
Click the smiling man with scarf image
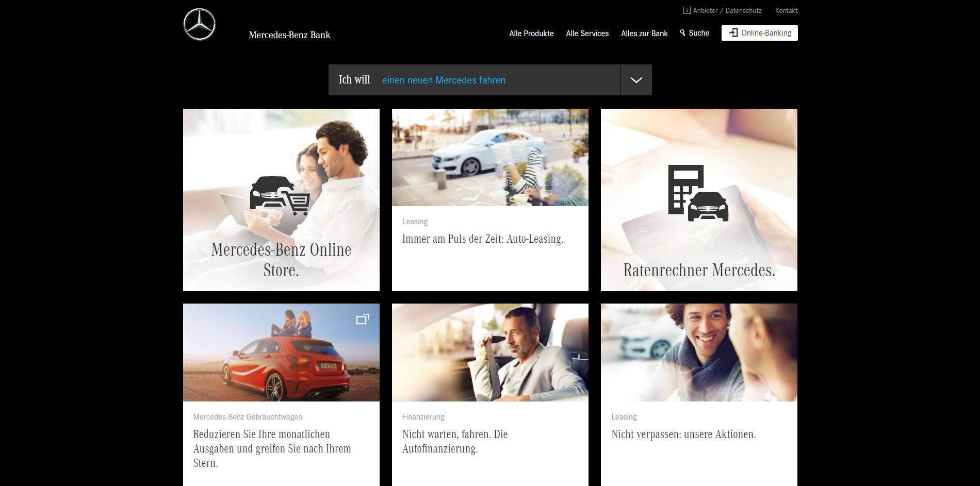699,353
